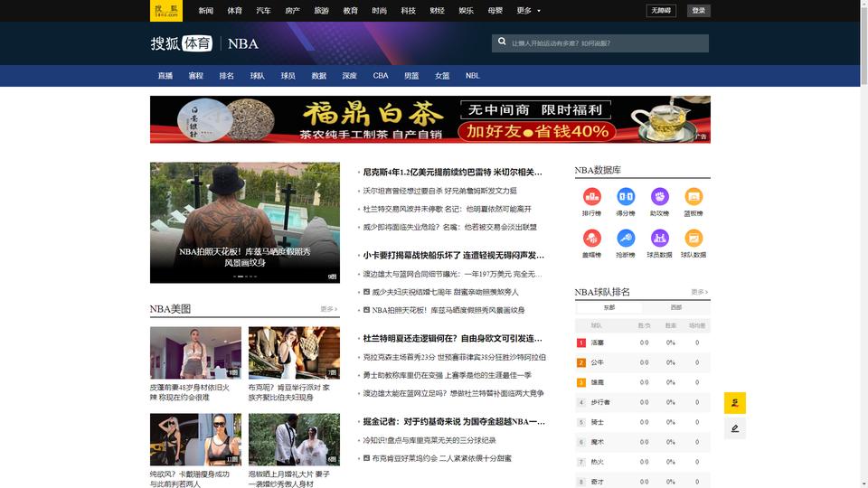Click 新闻 in the top bar
This screenshot has width=868, height=488.
(205, 11)
